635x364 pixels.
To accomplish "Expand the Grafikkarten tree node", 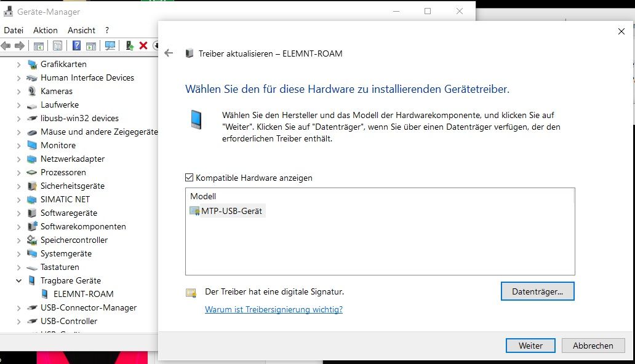I will (18, 65).
